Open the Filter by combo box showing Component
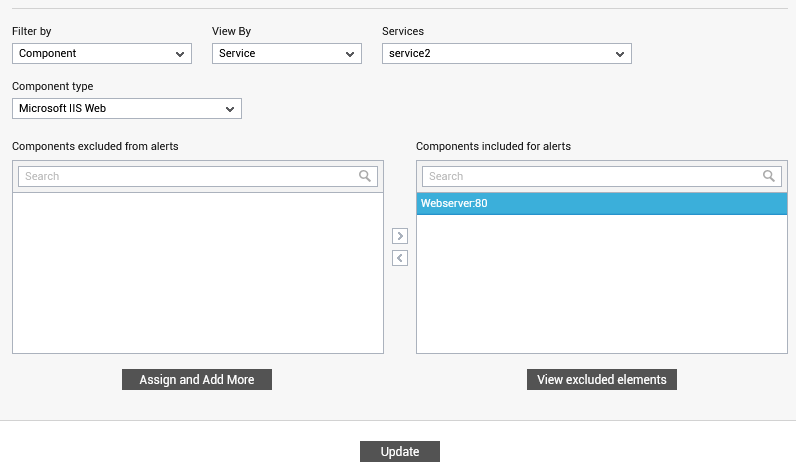Image resolution: width=796 pixels, height=468 pixels. tap(102, 53)
